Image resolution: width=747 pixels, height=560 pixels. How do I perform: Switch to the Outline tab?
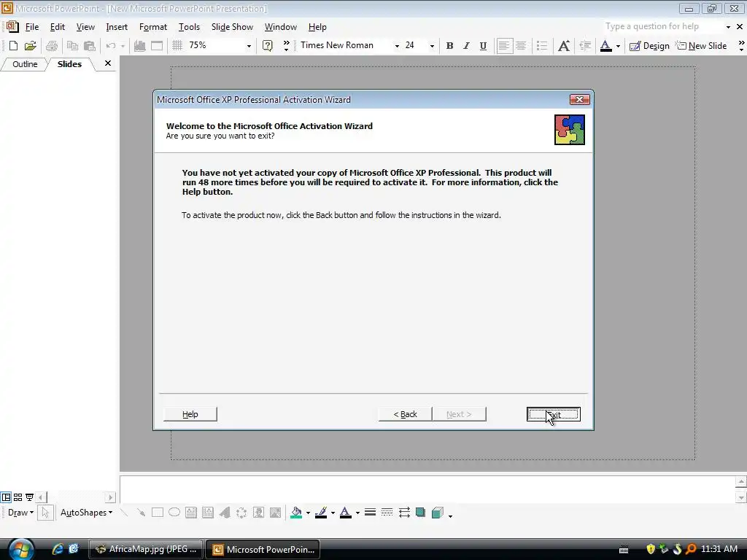[x=25, y=64]
